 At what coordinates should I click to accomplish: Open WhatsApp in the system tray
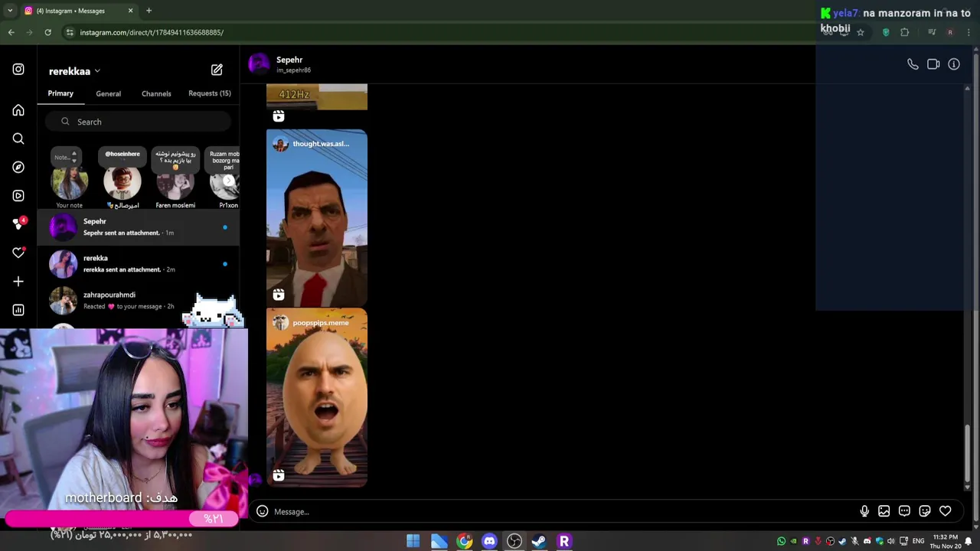(x=781, y=541)
